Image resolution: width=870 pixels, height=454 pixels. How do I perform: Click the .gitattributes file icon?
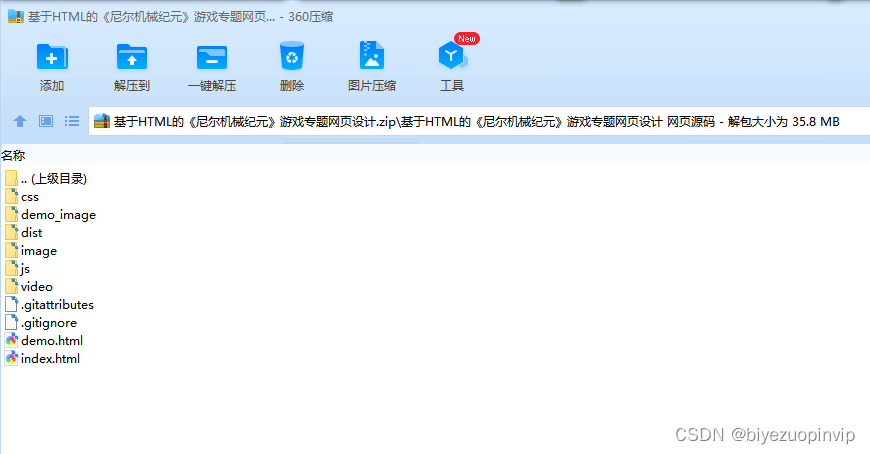(x=11, y=304)
